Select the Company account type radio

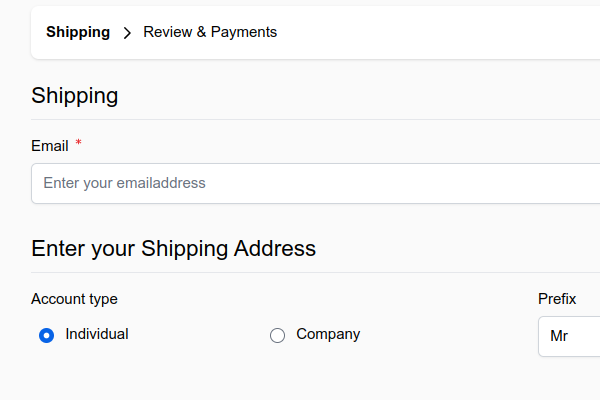click(x=277, y=335)
